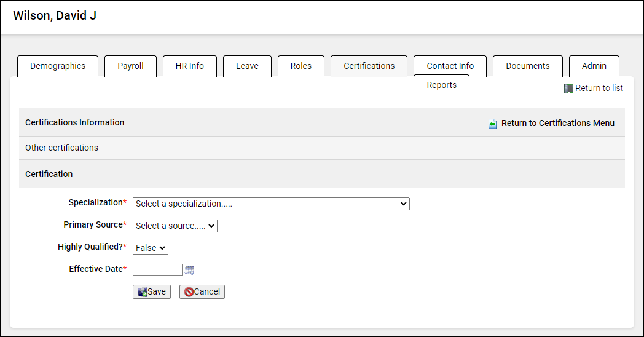Click the Return to Certifications Menu link
Image resolution: width=644 pixels, height=337 pixels.
pyautogui.click(x=557, y=123)
